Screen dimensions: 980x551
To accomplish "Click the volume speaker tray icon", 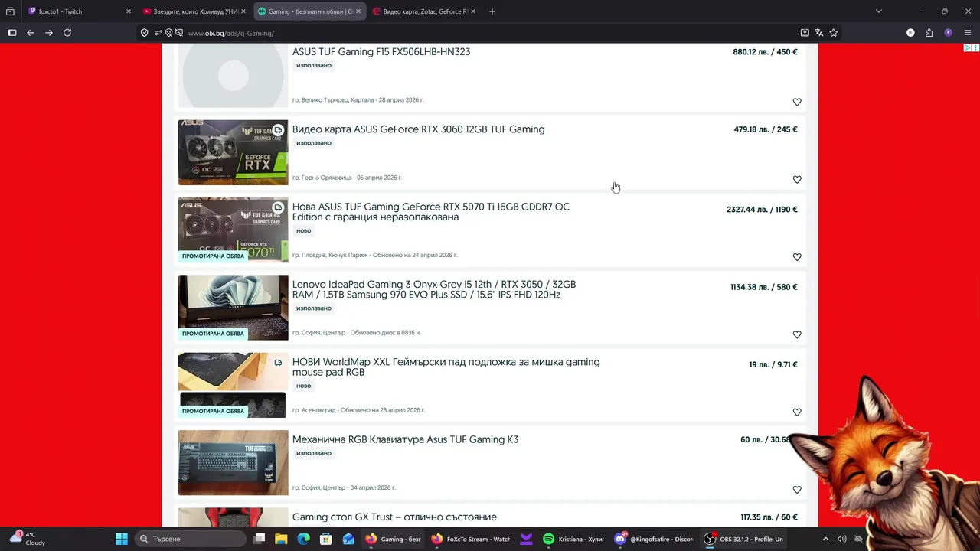I will tap(842, 539).
